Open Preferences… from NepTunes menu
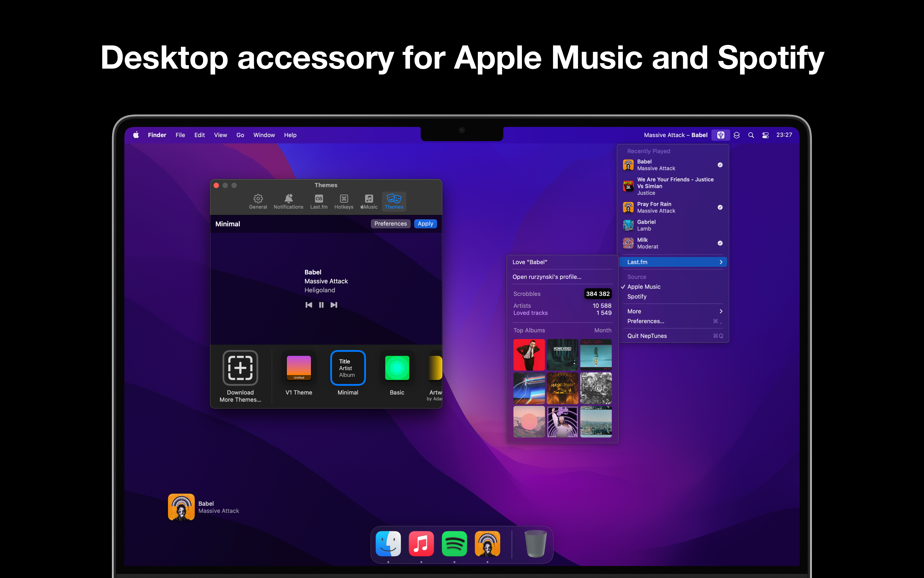This screenshot has width=924, height=578. (x=673, y=321)
